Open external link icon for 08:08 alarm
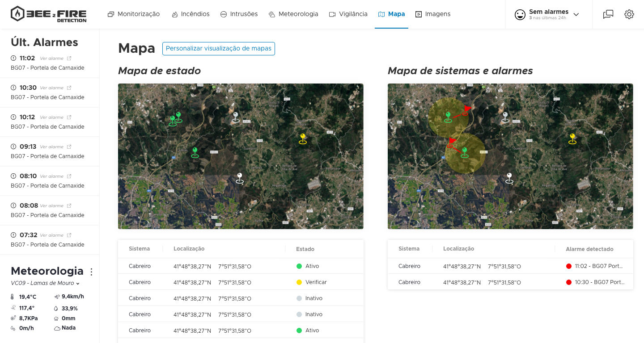Image resolution: width=644 pixels, height=343 pixels. pyautogui.click(x=69, y=206)
